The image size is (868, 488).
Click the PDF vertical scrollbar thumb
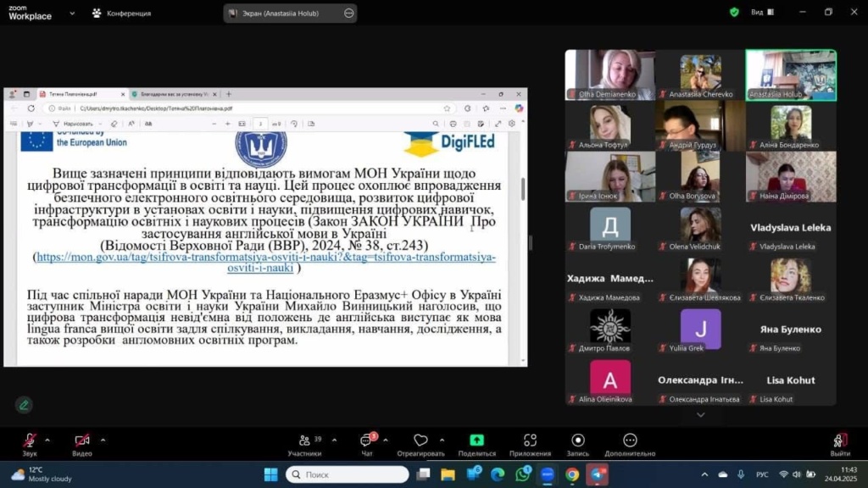[523, 189]
